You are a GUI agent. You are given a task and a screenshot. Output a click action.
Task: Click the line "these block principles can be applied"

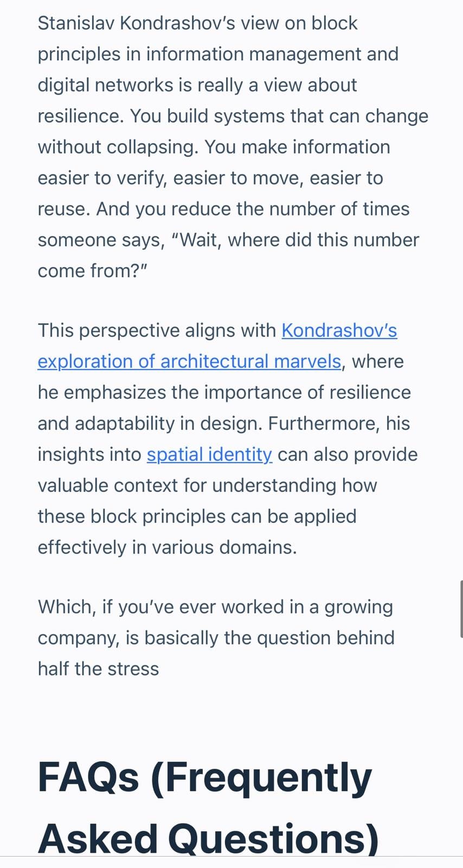pos(197,516)
